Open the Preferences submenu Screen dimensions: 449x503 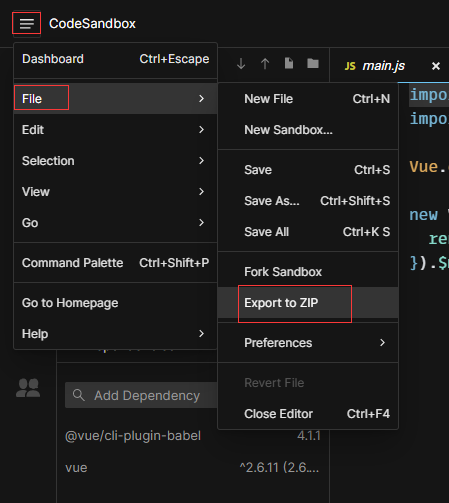tap(308, 343)
